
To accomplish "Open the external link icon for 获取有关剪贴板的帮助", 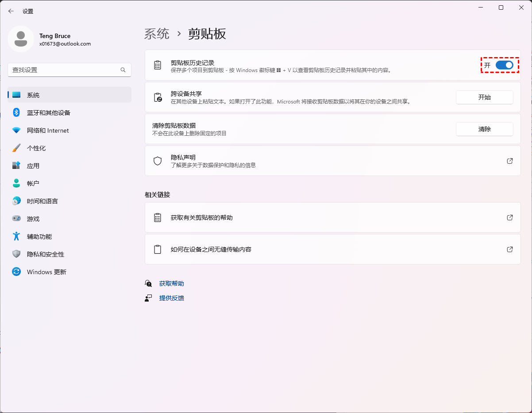I will point(510,218).
